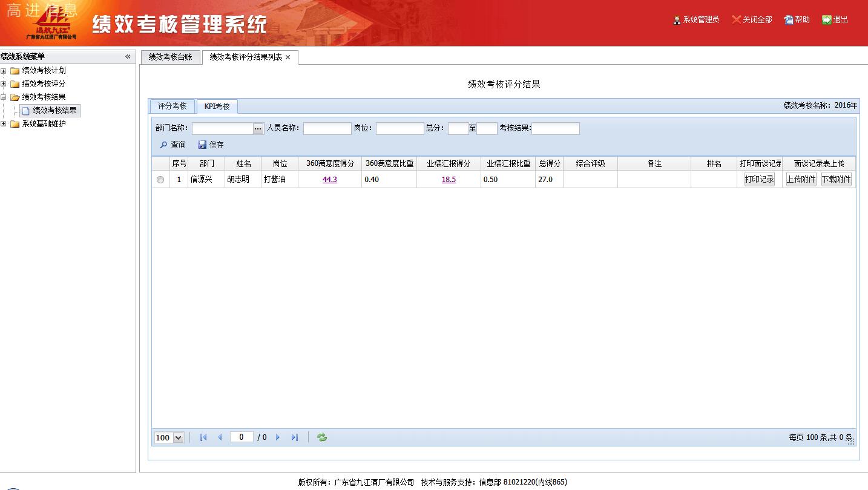Viewport: 868px width, 490px height.
Task: Click the 打印记录 button
Action: tap(759, 180)
